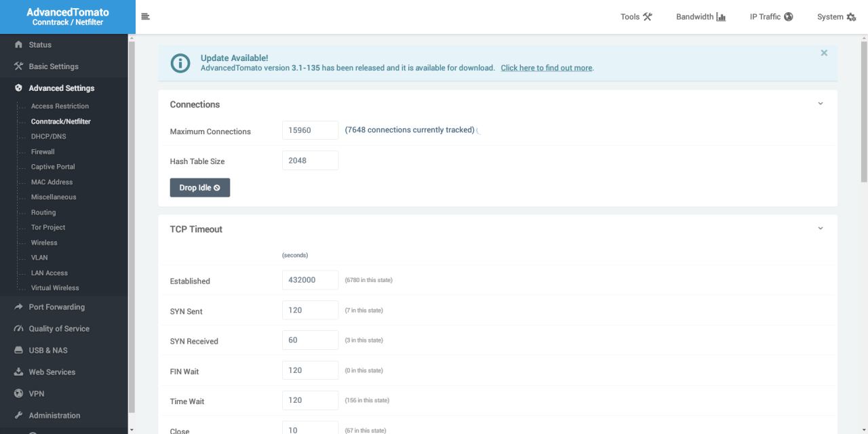This screenshot has width=868, height=434.
Task: Click the USB & NAS drive icon
Action: coord(18,351)
